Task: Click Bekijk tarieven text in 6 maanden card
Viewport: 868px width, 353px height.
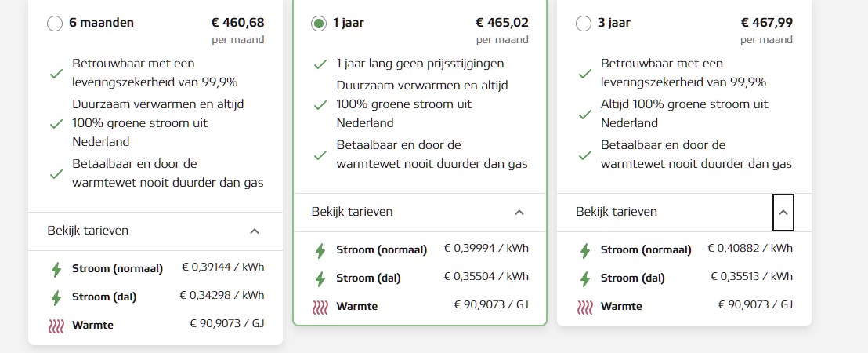Action: [x=88, y=231]
